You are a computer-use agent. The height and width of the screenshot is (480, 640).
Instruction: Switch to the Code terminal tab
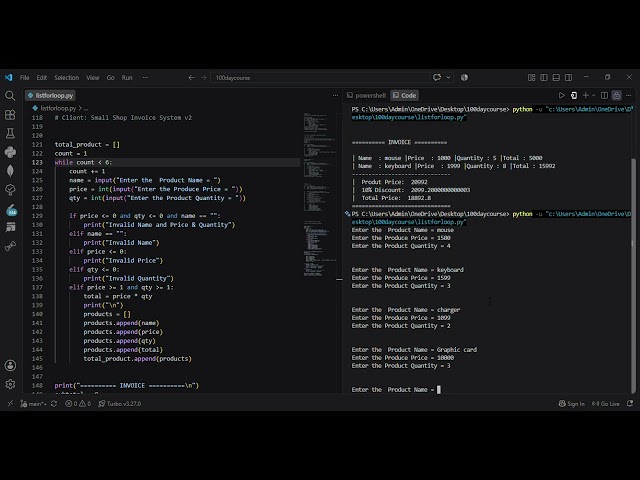click(x=404, y=96)
